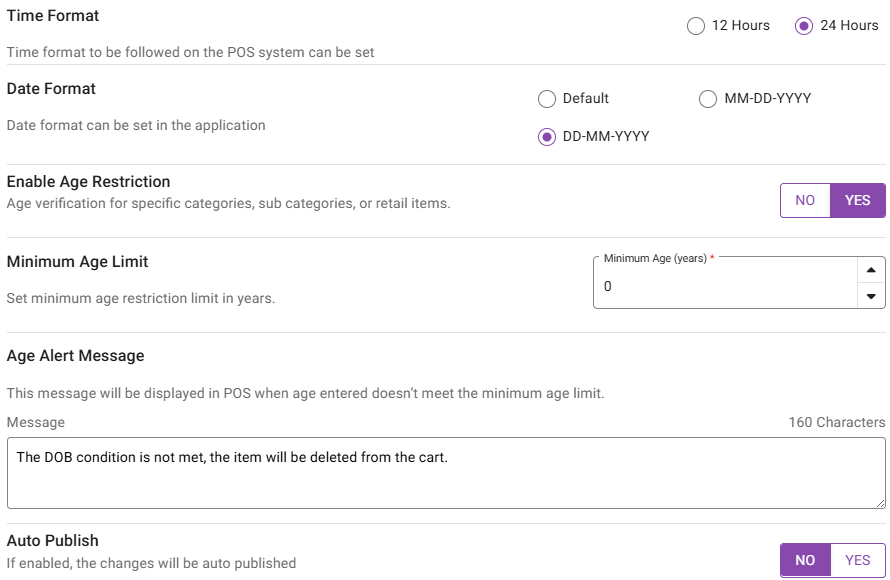Click the 160 Characters counter
The height and width of the screenshot is (580, 890).
[836, 422]
